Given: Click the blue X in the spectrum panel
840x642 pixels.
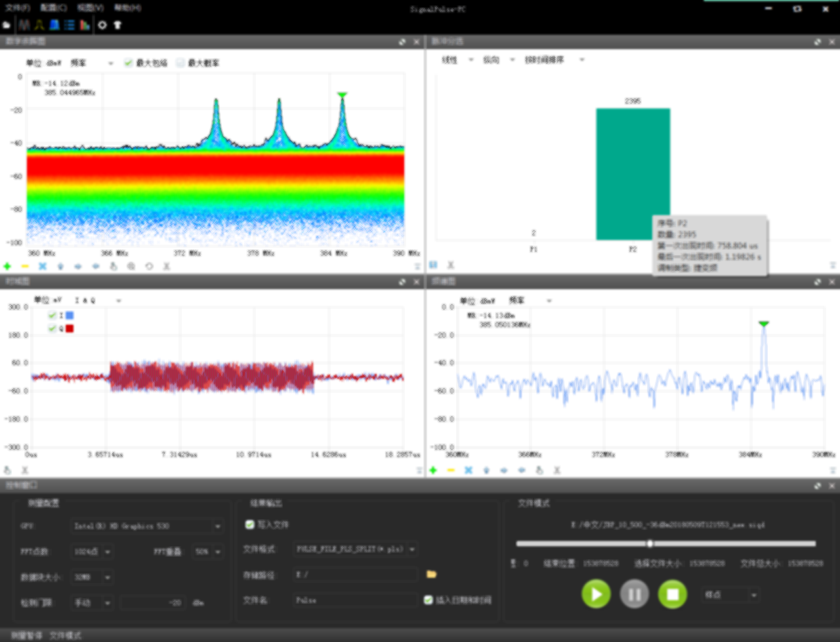Looking at the screenshot, I should click(x=469, y=470).
